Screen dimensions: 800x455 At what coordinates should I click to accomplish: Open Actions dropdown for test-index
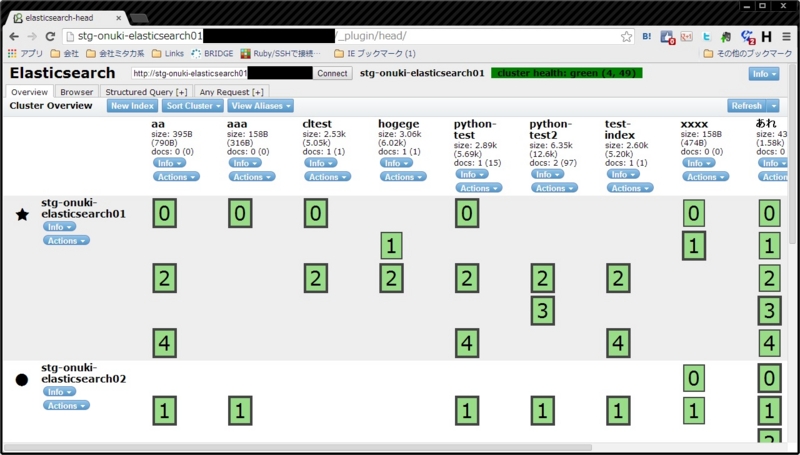(630, 188)
